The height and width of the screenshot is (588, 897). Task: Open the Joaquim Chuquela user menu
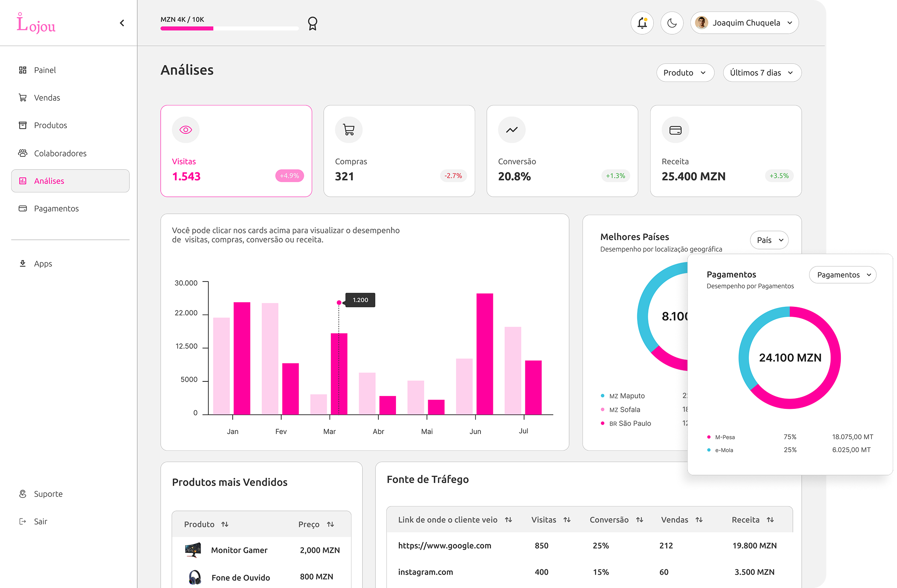[744, 23]
